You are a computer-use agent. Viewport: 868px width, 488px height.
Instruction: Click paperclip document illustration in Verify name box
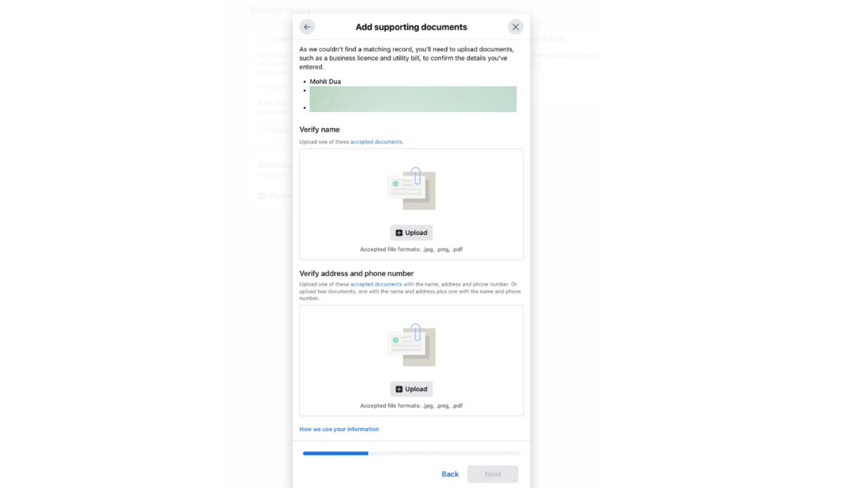(411, 189)
